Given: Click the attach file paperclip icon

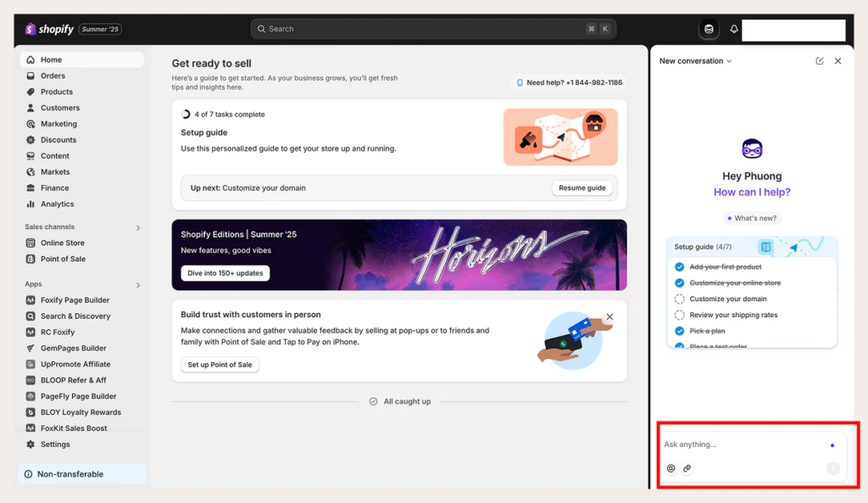Looking at the screenshot, I should click(x=687, y=468).
